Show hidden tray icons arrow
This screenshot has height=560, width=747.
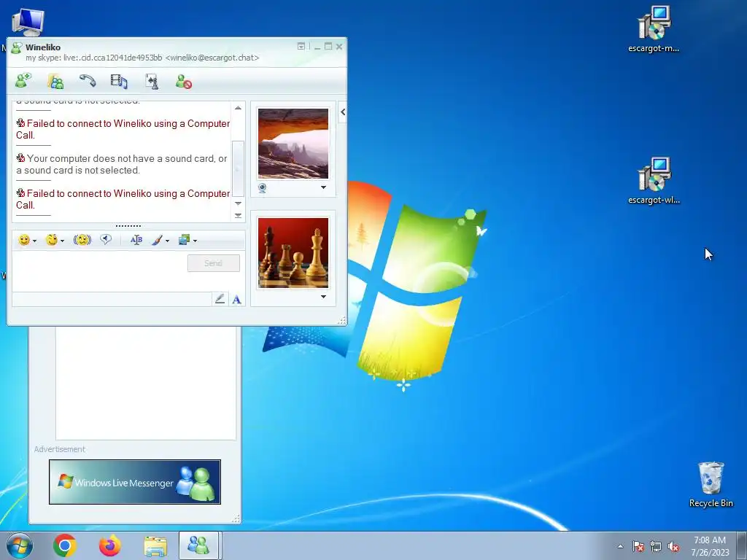click(620, 546)
